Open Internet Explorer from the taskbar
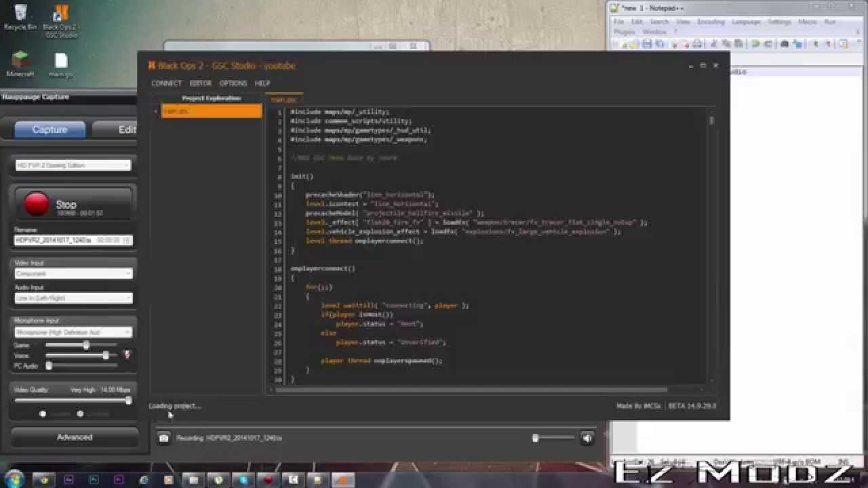Screen dimensions: 868x488 click(144, 479)
